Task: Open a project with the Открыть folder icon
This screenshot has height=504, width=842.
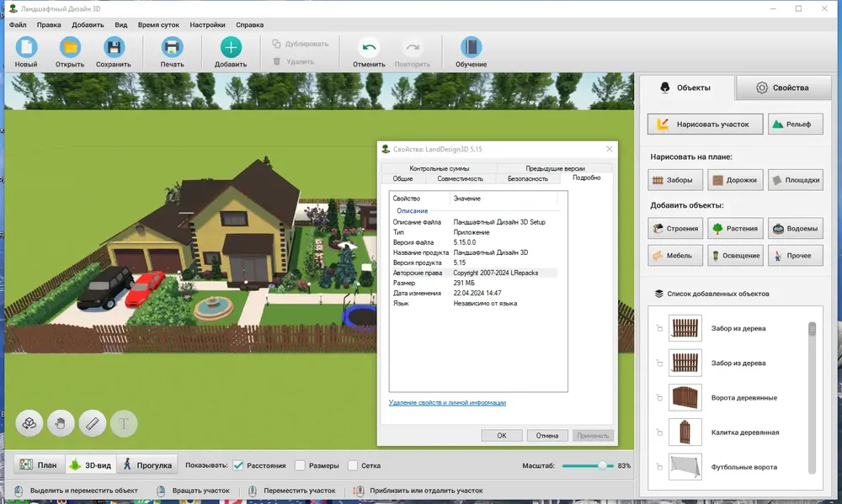Action: [70, 47]
